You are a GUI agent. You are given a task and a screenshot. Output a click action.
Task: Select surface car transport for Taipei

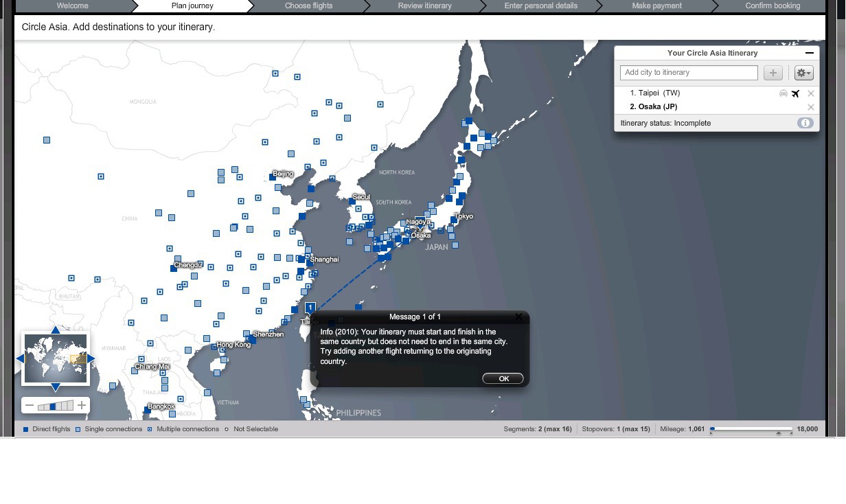tap(783, 93)
